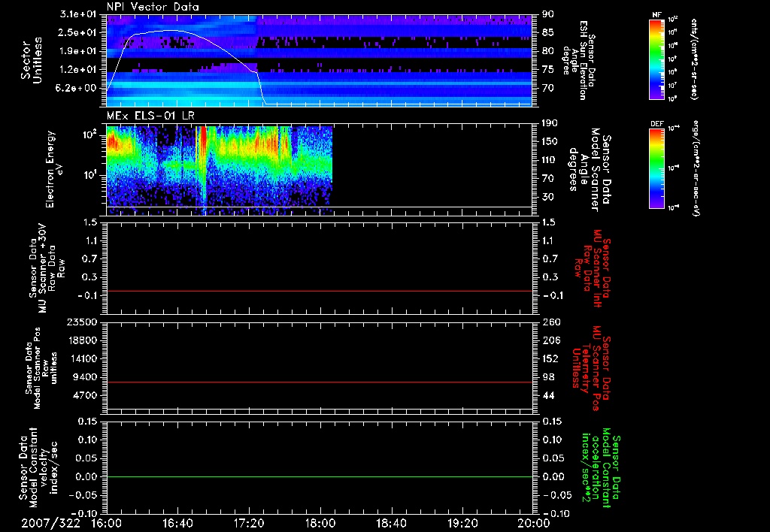Click the '1.9e+01' sector tick label
Image resolution: width=770 pixels, height=532 pixels.
78,51
